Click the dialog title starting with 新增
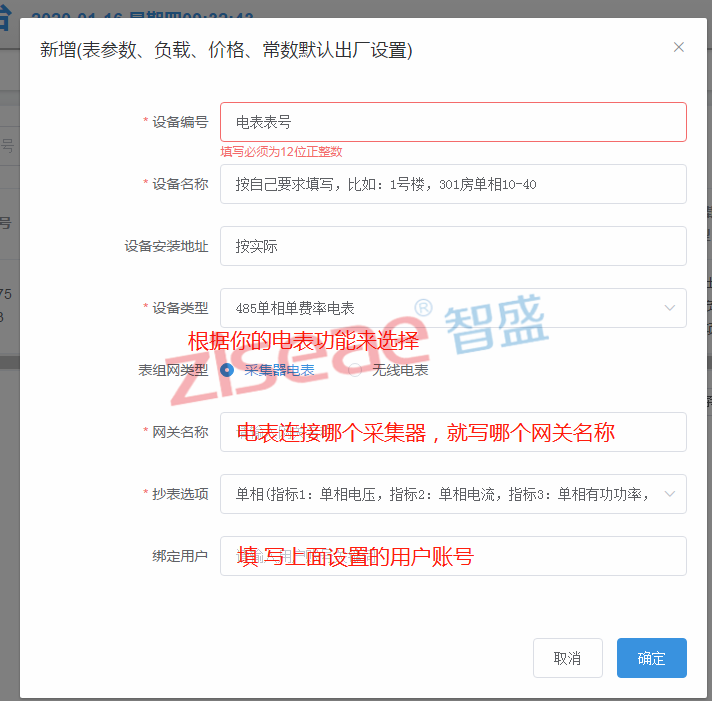The width and height of the screenshot is (712, 701). (x=226, y=49)
